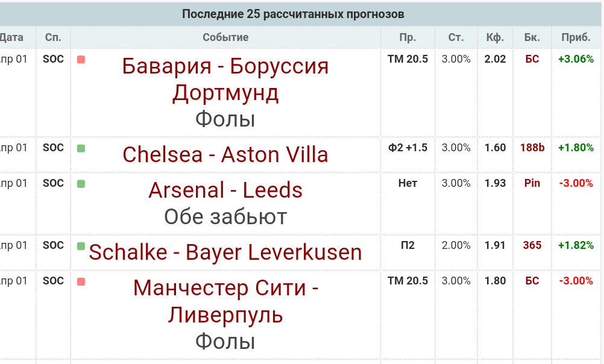Click red status square beside Манчестер Сити match

coord(81,281)
